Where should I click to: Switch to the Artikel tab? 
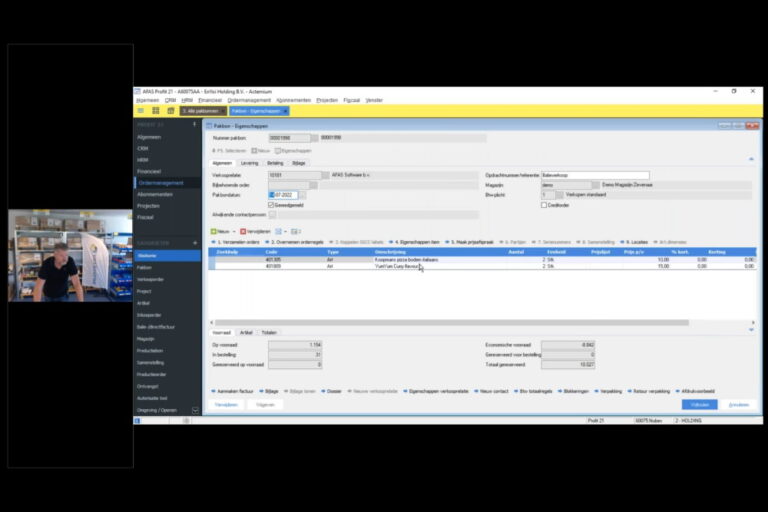point(246,333)
